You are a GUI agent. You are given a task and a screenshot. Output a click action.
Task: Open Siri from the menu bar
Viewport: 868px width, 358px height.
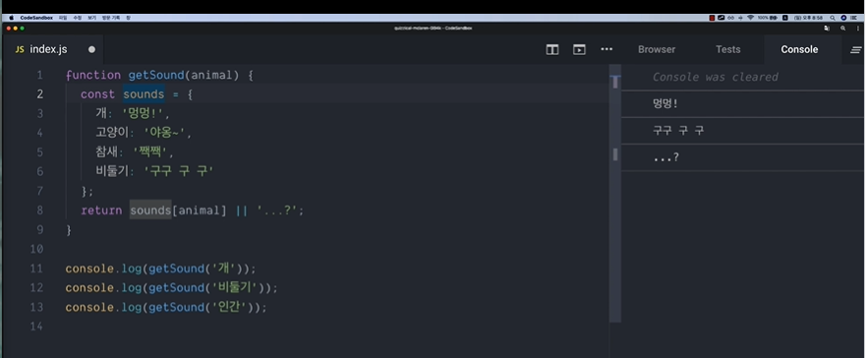[x=843, y=18]
